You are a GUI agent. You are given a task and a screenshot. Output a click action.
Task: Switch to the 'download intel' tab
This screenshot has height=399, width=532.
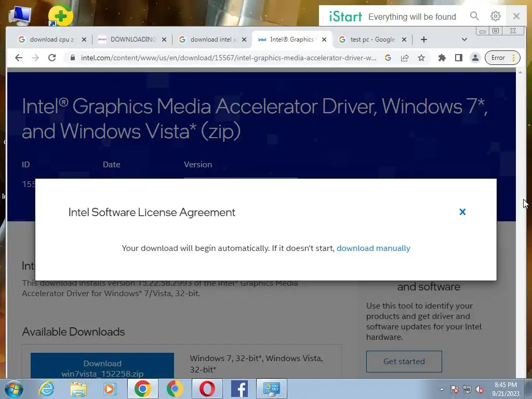tap(214, 39)
